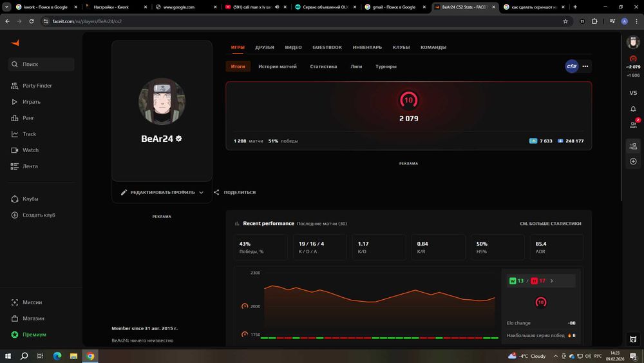Click the 7 633 country ranking value
The image size is (644, 363).
tap(546, 141)
